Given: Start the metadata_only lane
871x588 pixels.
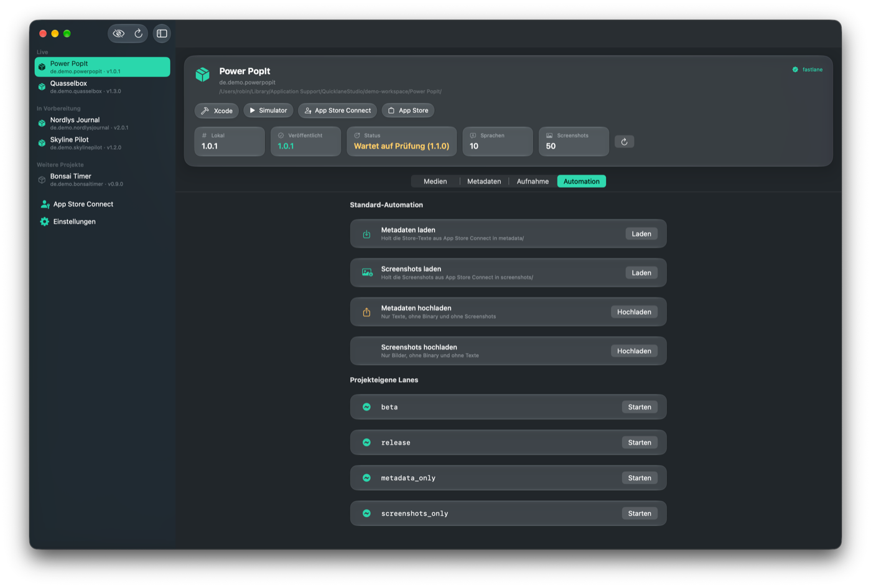Looking at the screenshot, I should coord(640,478).
